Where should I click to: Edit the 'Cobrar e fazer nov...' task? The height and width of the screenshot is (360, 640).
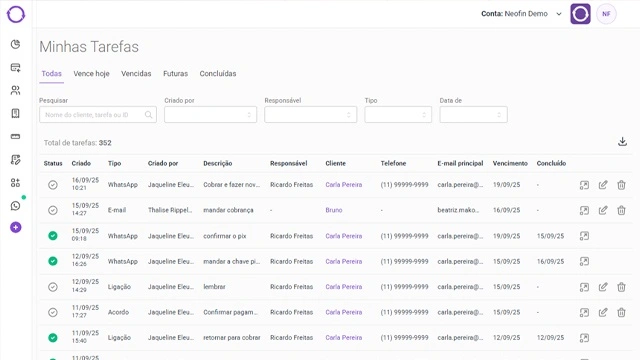click(603, 185)
